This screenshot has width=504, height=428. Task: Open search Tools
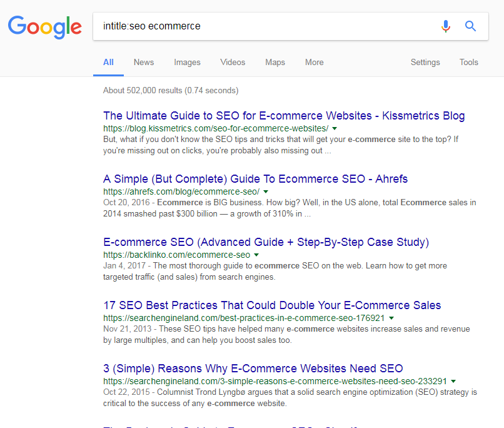(x=468, y=63)
